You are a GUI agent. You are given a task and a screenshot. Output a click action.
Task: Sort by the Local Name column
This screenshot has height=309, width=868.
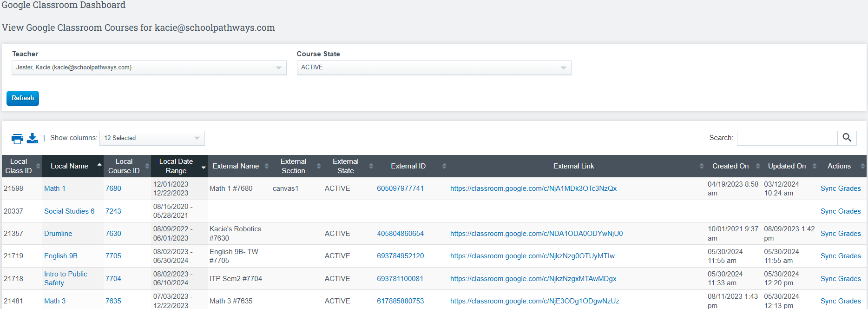(x=73, y=166)
